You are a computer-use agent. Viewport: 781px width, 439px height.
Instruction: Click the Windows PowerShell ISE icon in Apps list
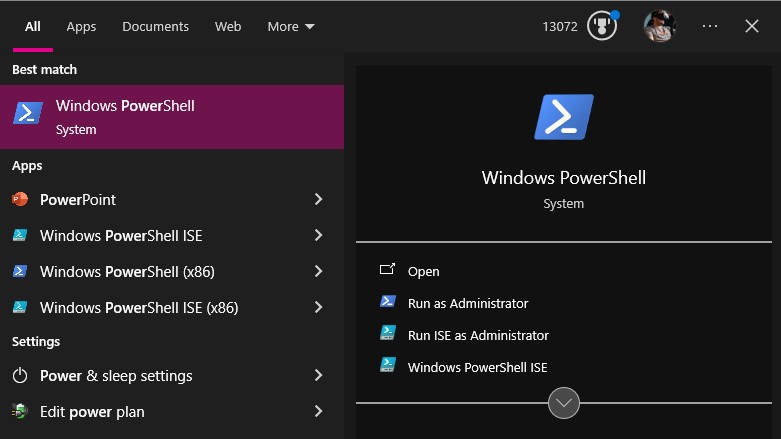tap(20, 236)
